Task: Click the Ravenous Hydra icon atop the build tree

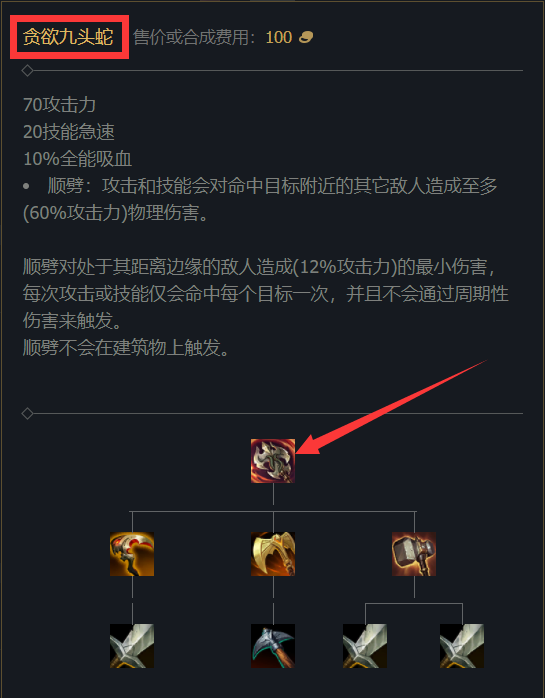Action: click(x=273, y=461)
